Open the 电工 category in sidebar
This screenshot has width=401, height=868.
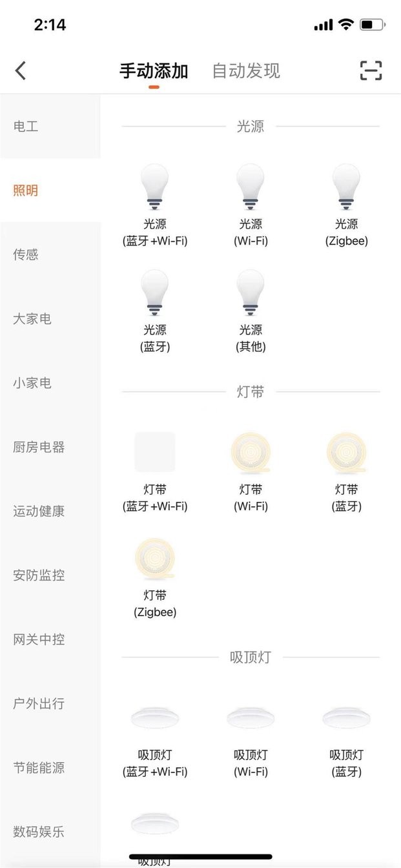[26, 127]
